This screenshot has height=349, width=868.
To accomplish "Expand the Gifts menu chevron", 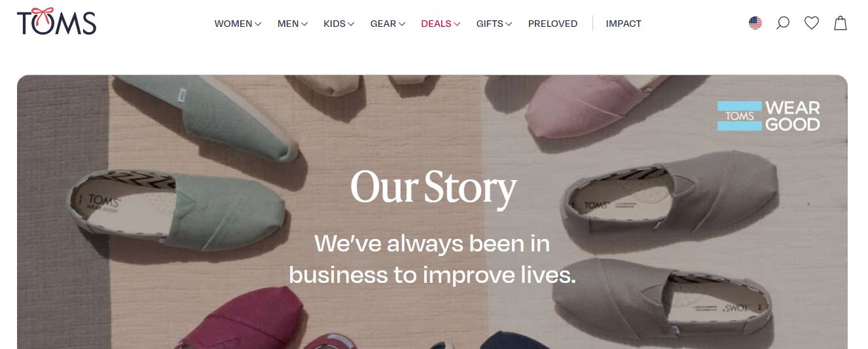I will point(509,24).
